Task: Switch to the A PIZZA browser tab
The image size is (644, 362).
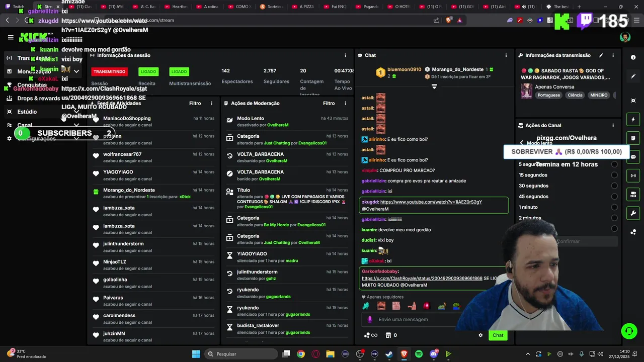Action: point(303,7)
